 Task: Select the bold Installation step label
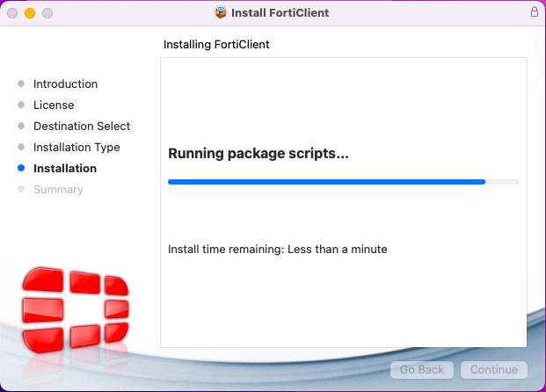click(65, 169)
